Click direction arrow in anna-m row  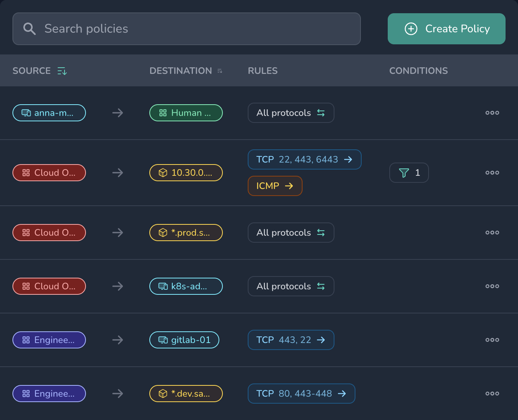pos(118,113)
